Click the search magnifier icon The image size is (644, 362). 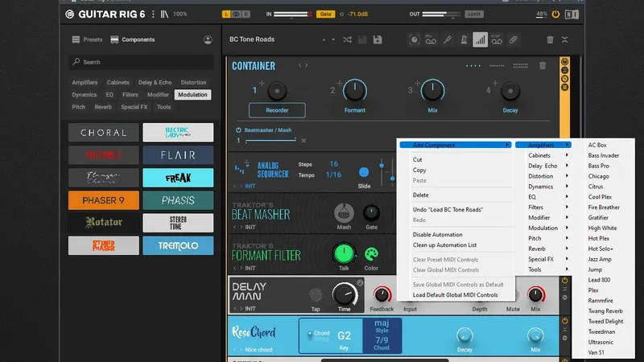click(76, 62)
